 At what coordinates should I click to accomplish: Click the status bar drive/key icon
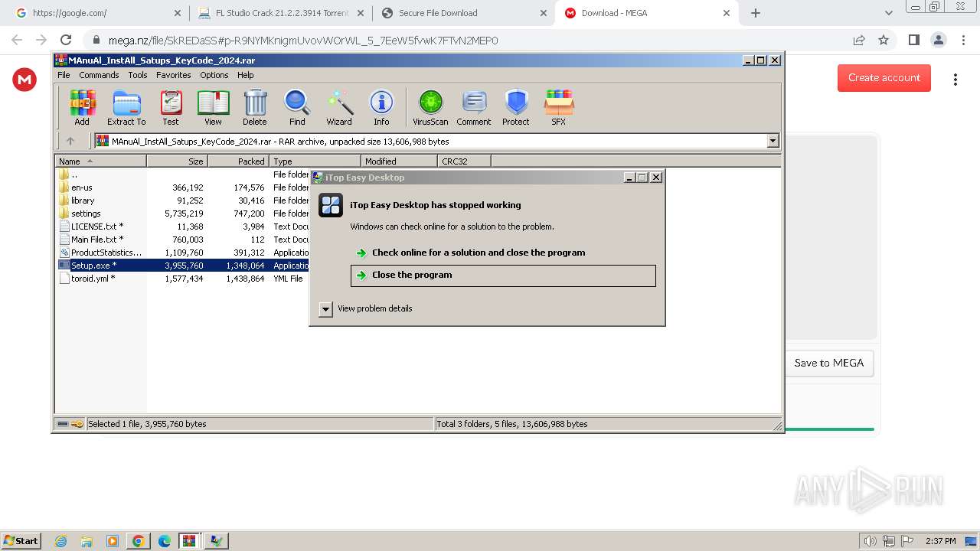70,424
